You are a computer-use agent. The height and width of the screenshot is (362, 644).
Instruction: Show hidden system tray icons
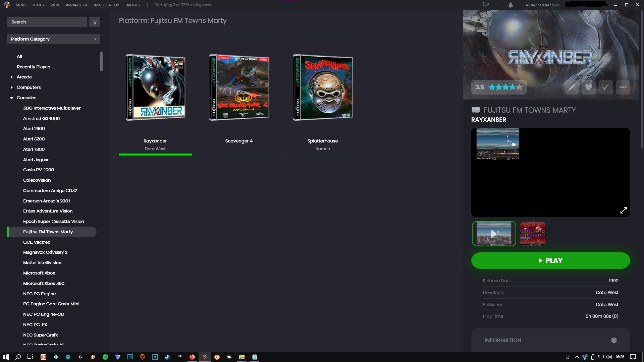(577, 357)
